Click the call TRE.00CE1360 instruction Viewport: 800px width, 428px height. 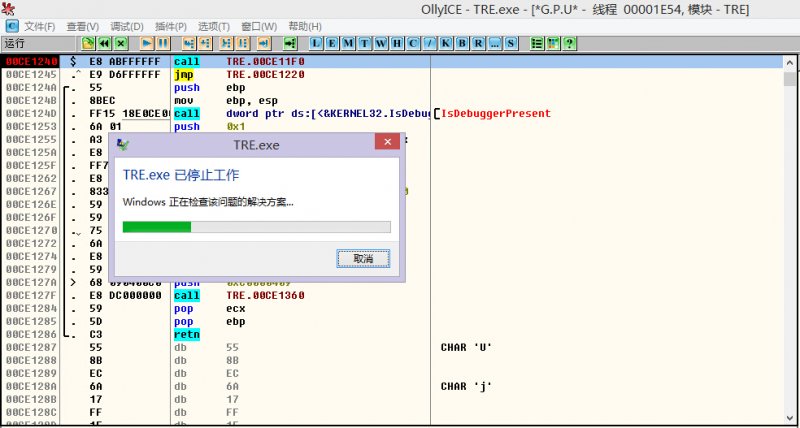[239, 295]
